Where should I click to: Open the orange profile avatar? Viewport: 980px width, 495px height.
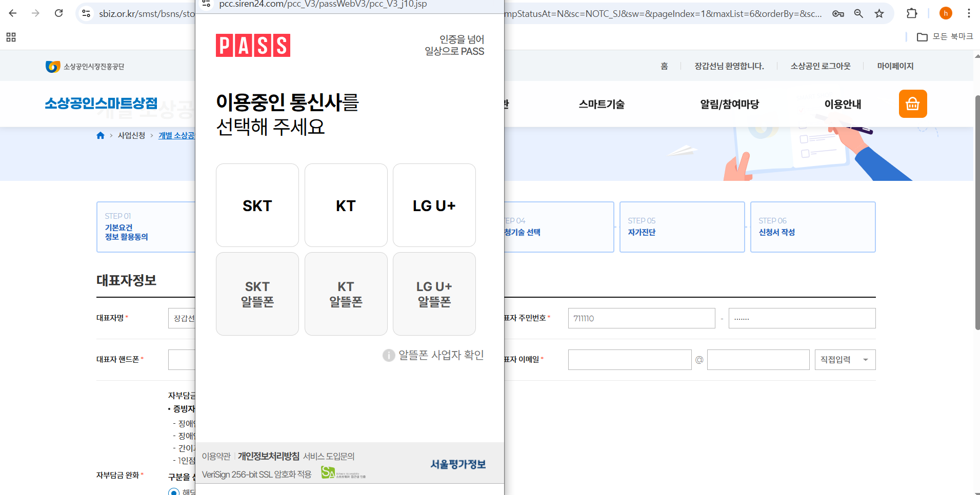946,13
